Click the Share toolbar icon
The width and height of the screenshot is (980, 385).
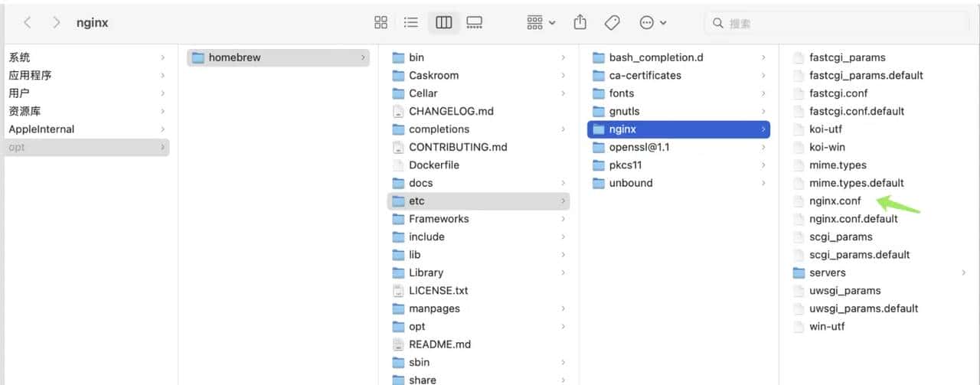(x=580, y=23)
